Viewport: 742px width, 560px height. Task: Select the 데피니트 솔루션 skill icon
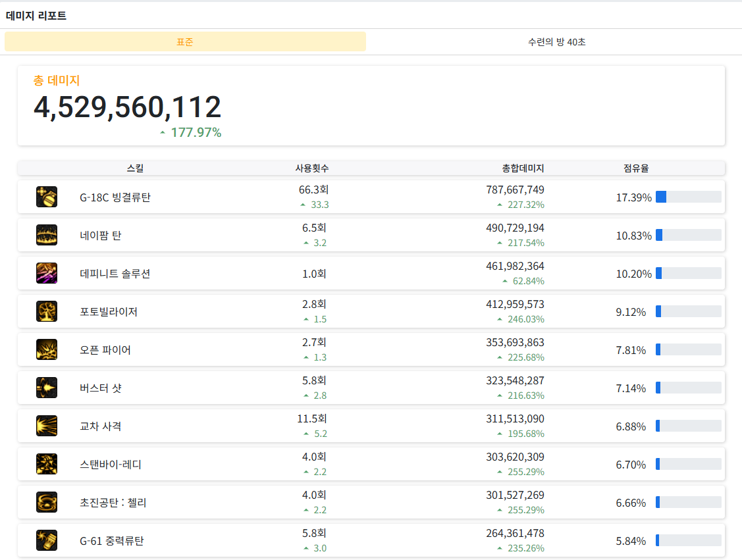47,273
